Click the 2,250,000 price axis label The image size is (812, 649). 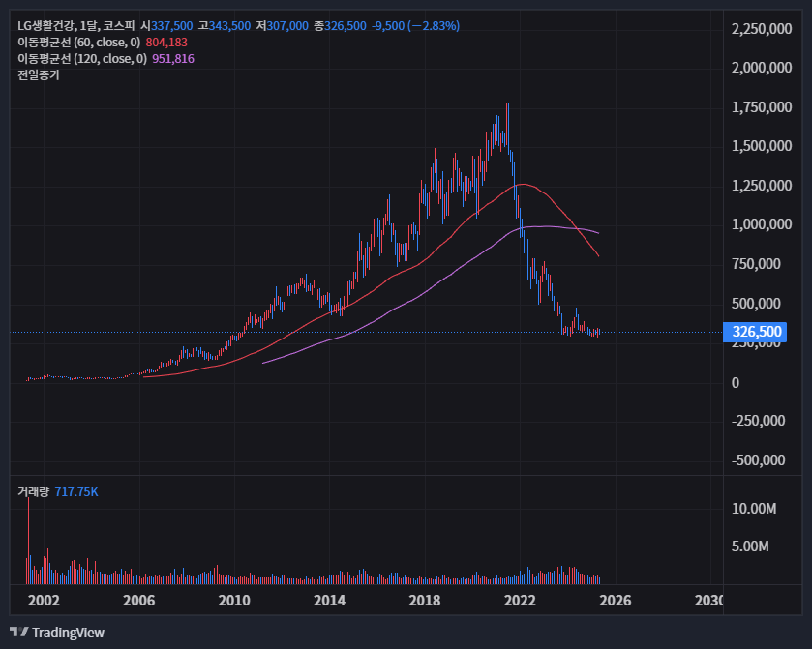tap(762, 28)
